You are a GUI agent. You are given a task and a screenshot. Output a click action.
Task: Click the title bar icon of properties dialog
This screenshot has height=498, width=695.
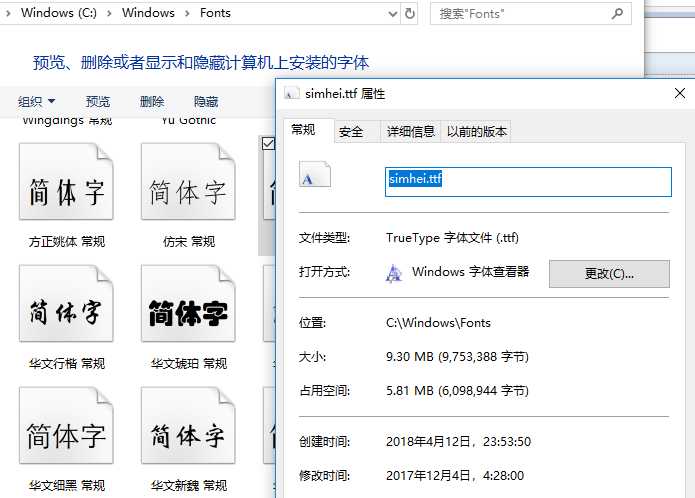click(291, 93)
